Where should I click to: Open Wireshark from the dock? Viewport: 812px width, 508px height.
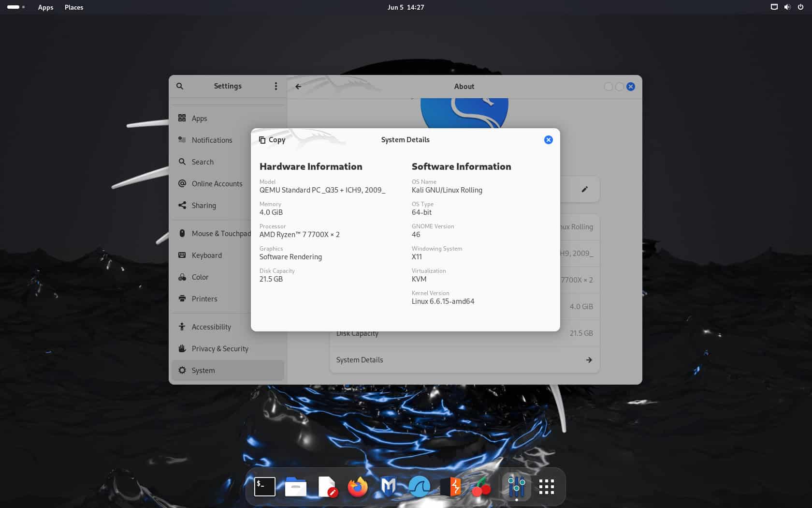(x=420, y=486)
